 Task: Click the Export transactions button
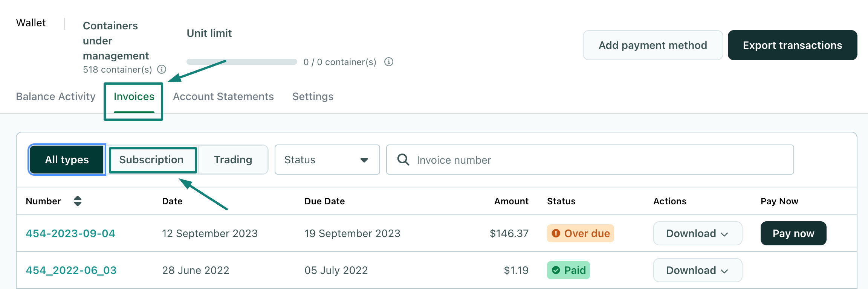[792, 45]
